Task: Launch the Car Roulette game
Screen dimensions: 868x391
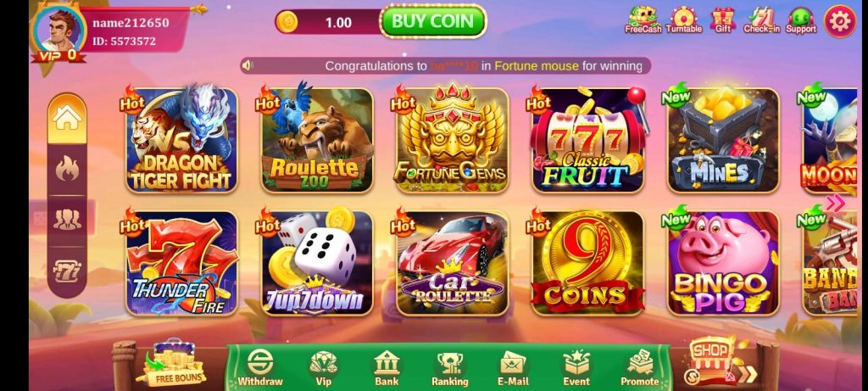Action: pyautogui.click(x=453, y=264)
